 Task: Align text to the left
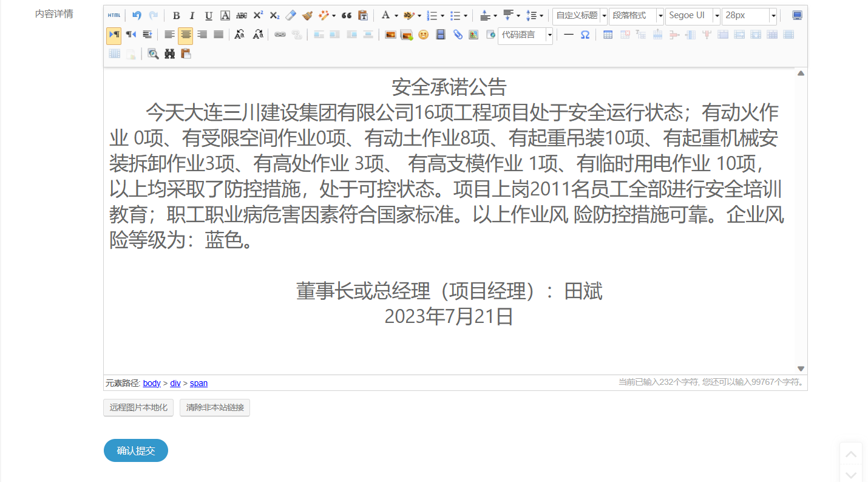[x=170, y=35]
